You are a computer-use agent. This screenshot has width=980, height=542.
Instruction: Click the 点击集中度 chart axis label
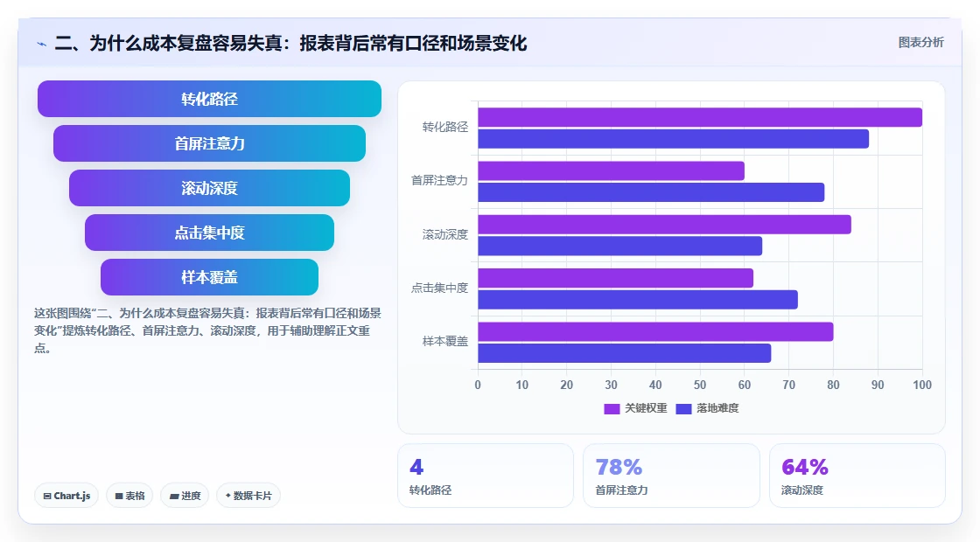[439, 288]
